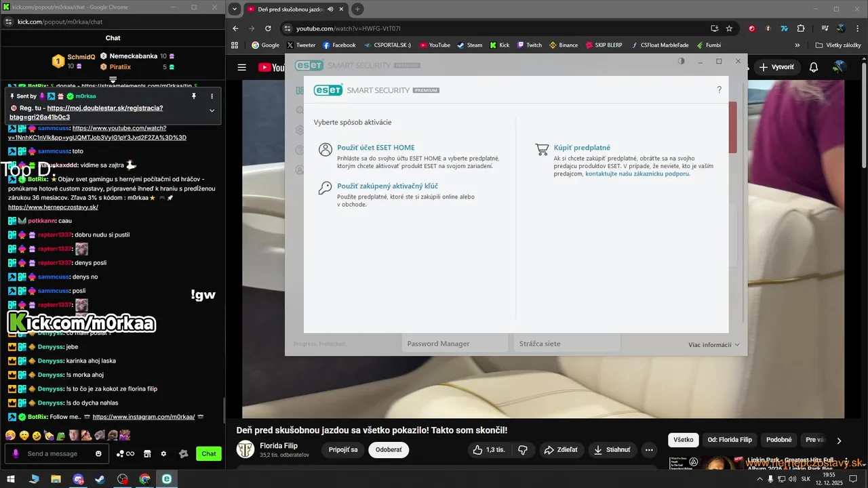Viewport: 868px width, 488px height.
Task: Click the chat identity badge icon beside Chat button
Action: 183,453
